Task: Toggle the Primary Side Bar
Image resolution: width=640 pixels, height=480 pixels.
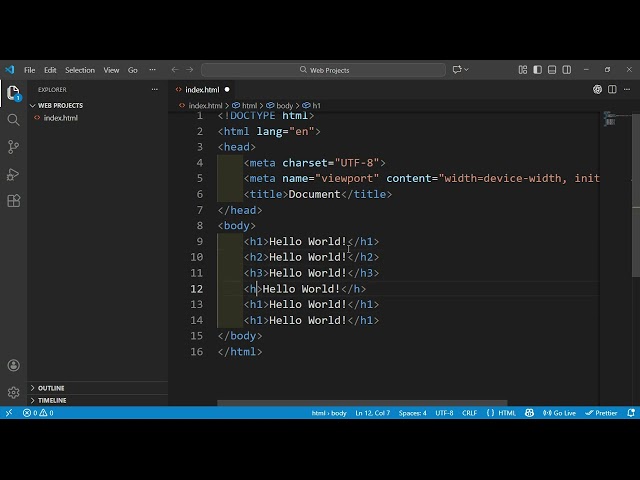Action: [x=538, y=70]
